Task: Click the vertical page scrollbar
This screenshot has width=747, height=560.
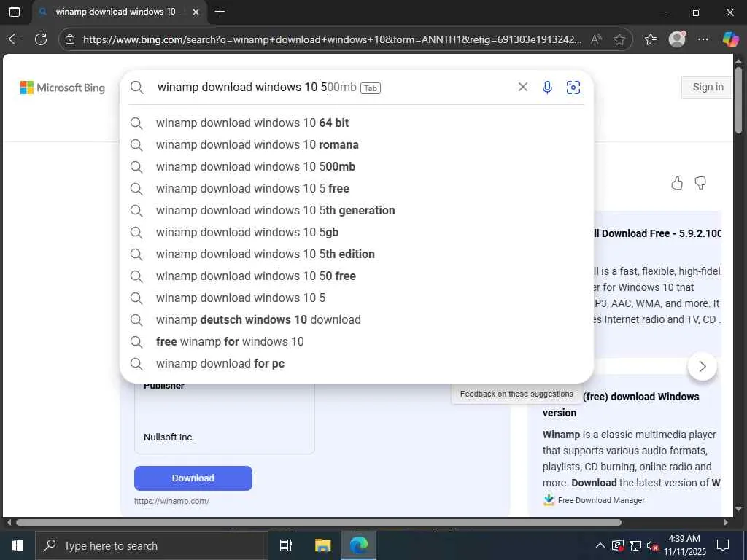Action: point(738,100)
